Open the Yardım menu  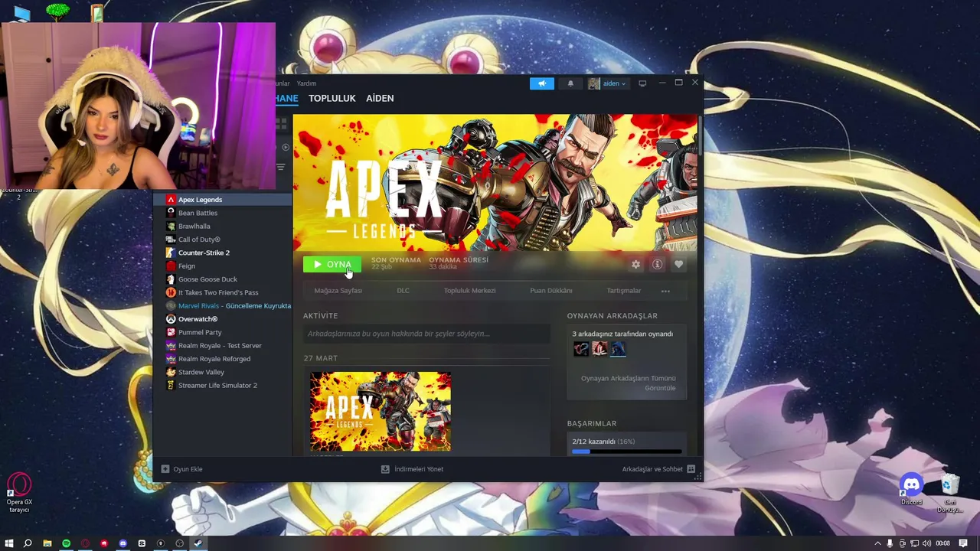coord(306,83)
